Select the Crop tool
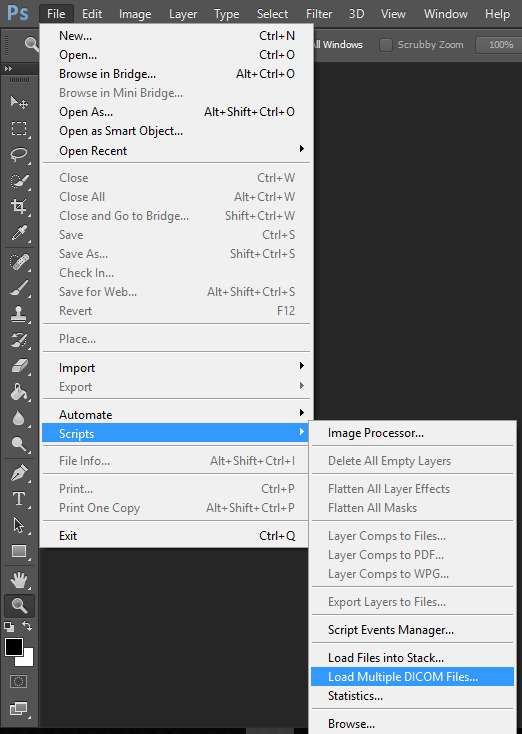 pos(19,206)
